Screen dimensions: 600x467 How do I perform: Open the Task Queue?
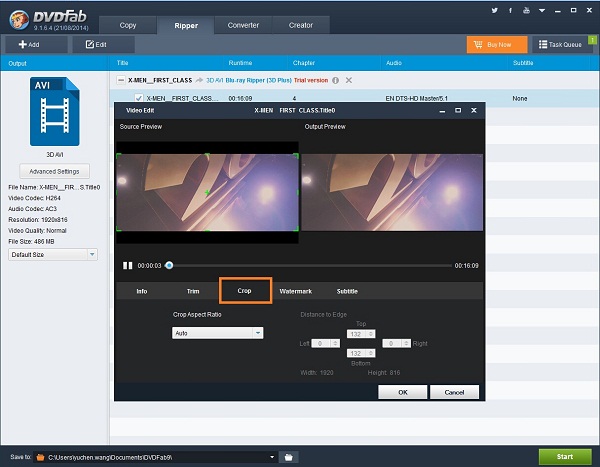tap(561, 44)
